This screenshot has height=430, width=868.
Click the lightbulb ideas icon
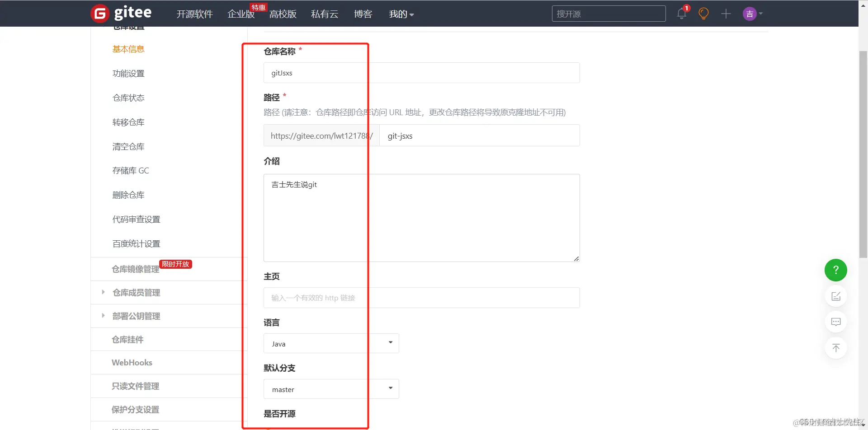[x=703, y=14]
